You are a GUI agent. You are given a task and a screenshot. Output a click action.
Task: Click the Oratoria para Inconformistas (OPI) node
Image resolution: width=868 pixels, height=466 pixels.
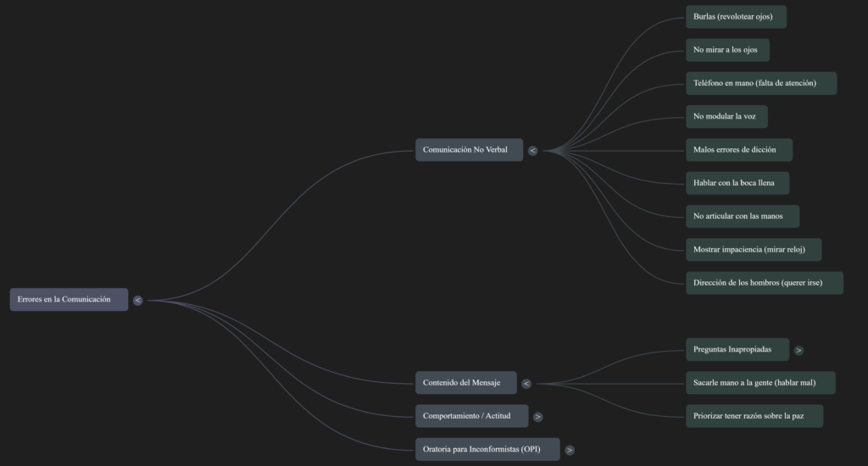(x=487, y=449)
